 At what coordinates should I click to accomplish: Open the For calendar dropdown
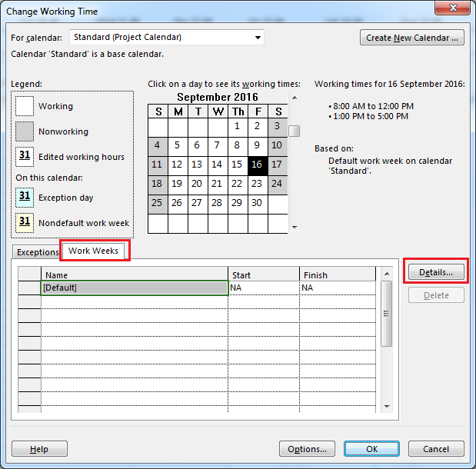point(258,37)
